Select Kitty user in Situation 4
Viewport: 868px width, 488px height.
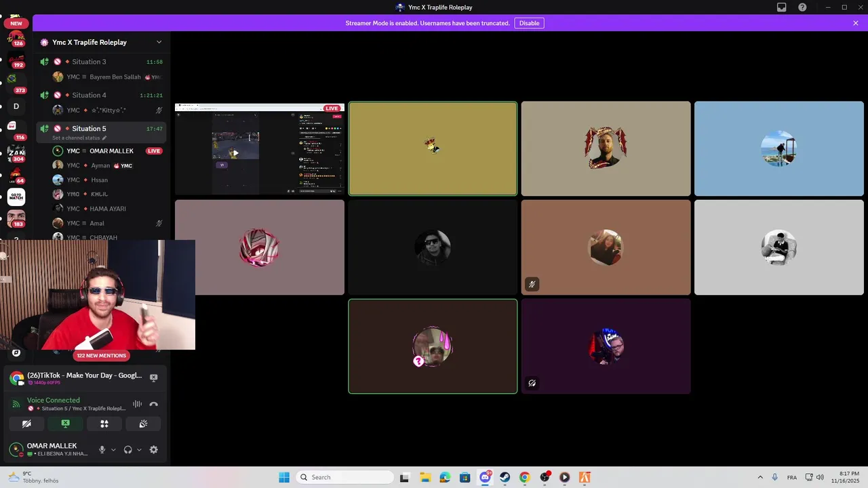(108, 110)
